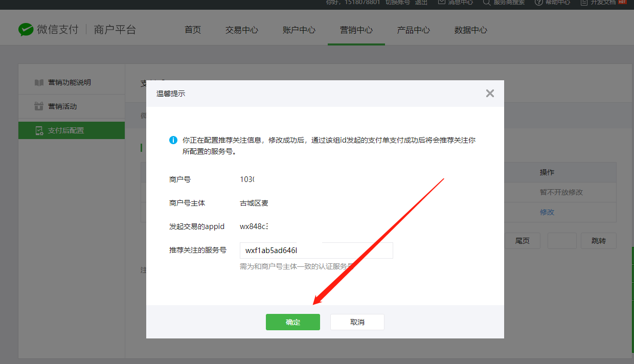634x364 pixels.
Task: Click the 推荐关注的服务号 input field
Action: tap(316, 251)
